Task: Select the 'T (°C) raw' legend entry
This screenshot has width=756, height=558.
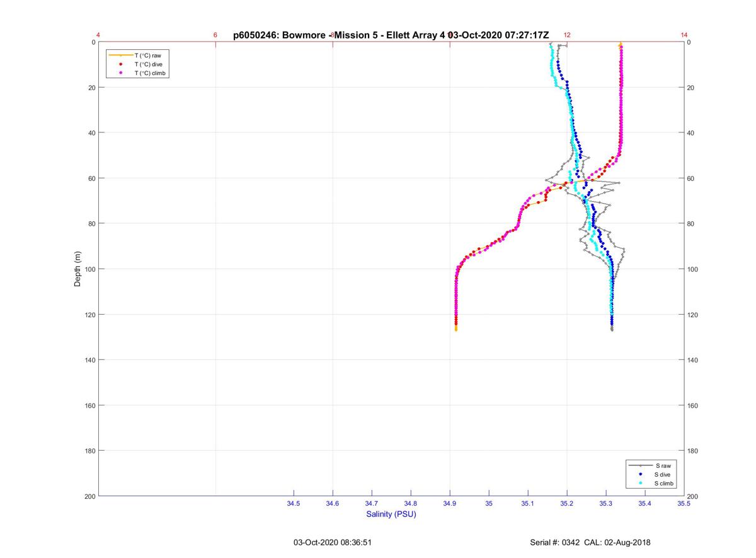Action: (139, 55)
